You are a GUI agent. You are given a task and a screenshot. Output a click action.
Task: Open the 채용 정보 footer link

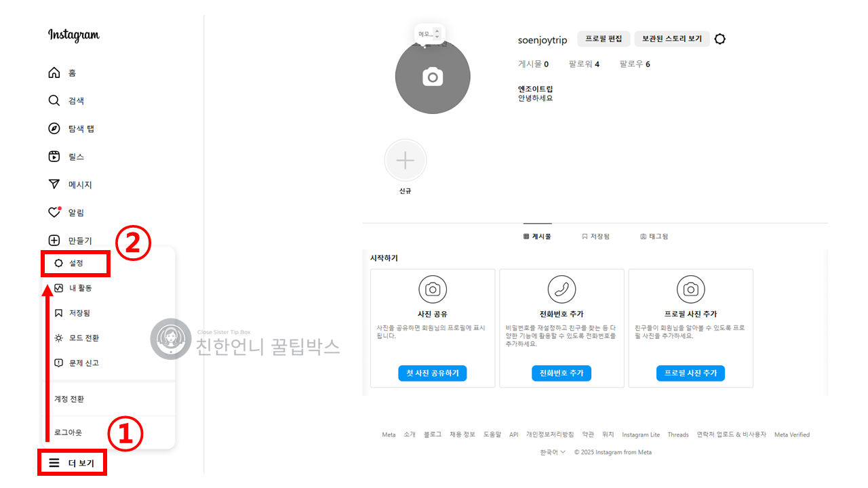pyautogui.click(x=462, y=434)
